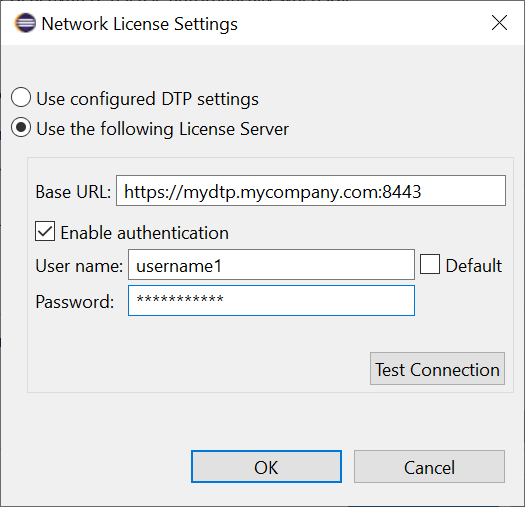The width and height of the screenshot is (525, 507).
Task: Select the Use configured DTP settings radio button
Action: [x=21, y=97]
